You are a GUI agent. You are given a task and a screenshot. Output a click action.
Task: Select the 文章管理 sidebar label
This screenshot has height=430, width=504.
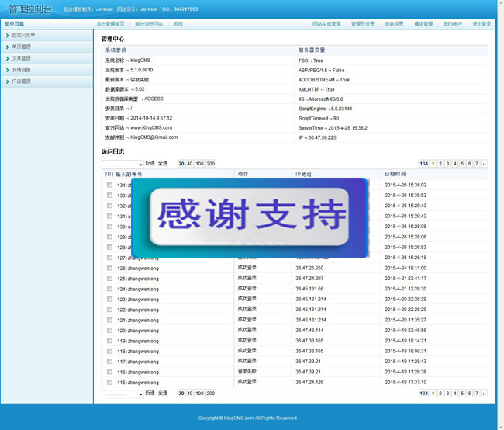coord(21,58)
